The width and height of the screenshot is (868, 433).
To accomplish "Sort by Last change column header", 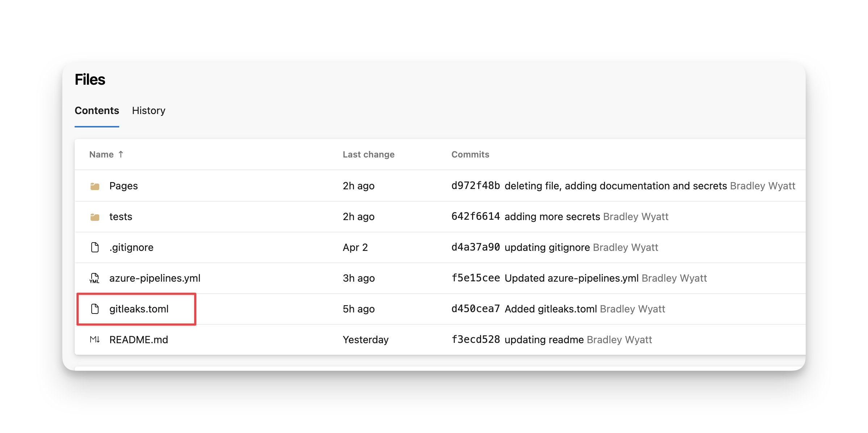I will point(368,154).
